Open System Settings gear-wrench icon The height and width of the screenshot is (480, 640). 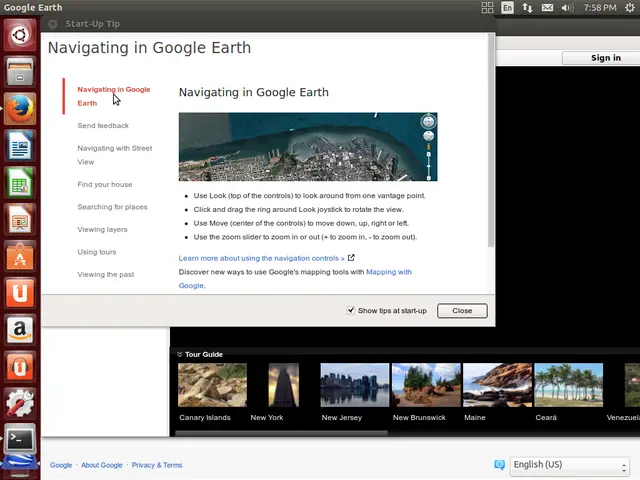[20, 403]
